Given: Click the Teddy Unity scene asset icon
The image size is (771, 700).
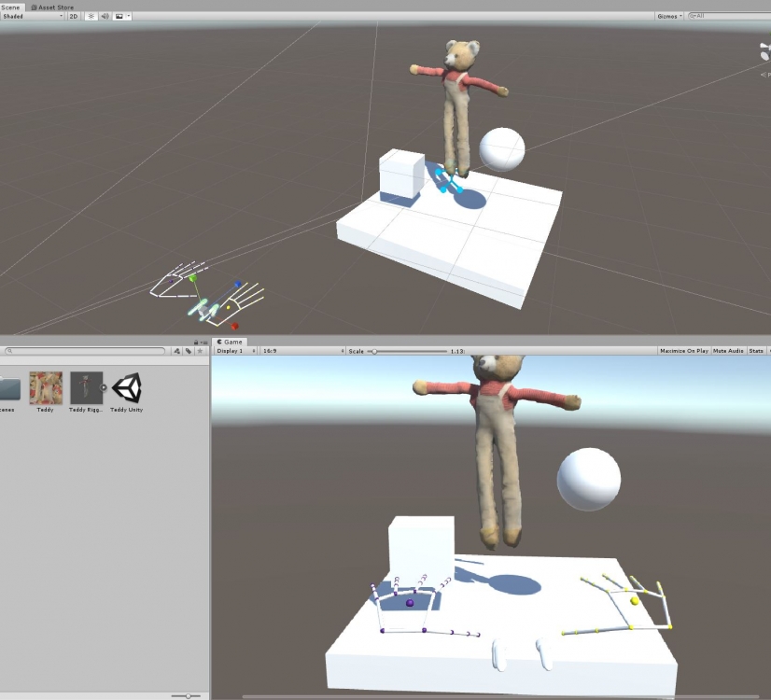Looking at the screenshot, I should point(126,387).
